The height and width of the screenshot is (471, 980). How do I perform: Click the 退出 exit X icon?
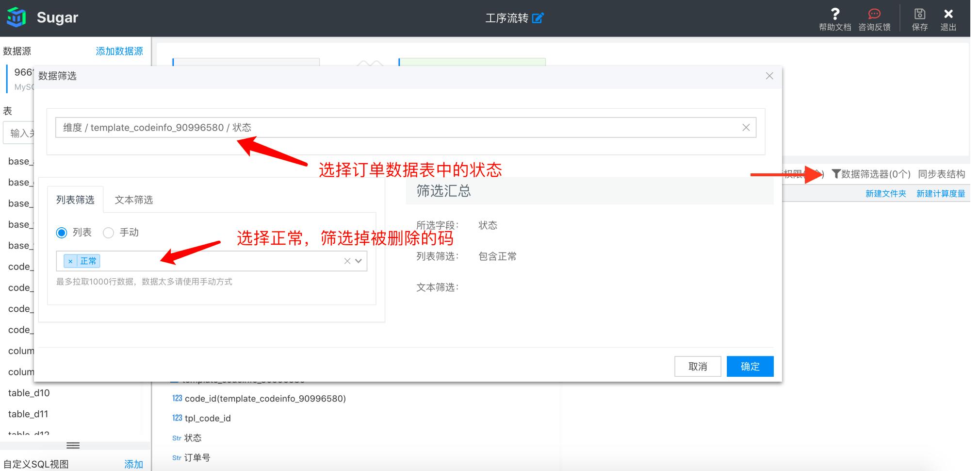[x=948, y=14]
